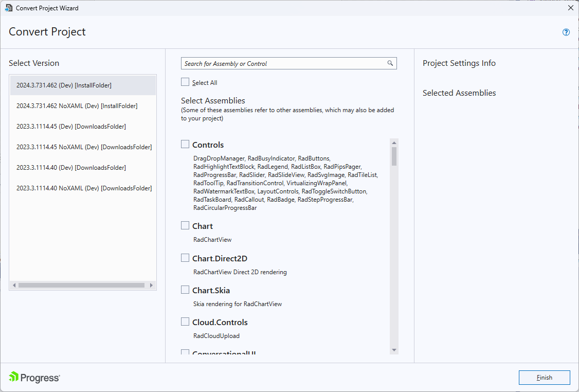Select the 2024.3.731.462 NoXAML version
Image resolution: width=579 pixels, height=392 pixels.
[82, 105]
